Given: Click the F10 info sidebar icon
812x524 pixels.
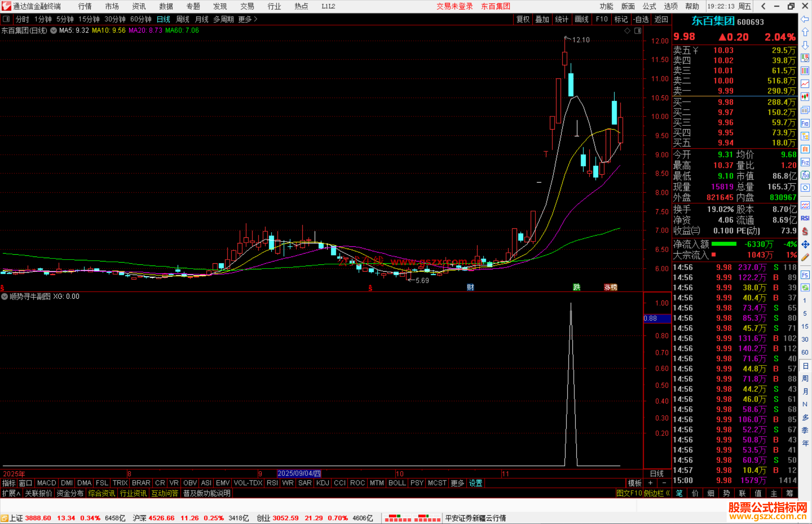Looking at the screenshot, I should (x=805, y=123).
